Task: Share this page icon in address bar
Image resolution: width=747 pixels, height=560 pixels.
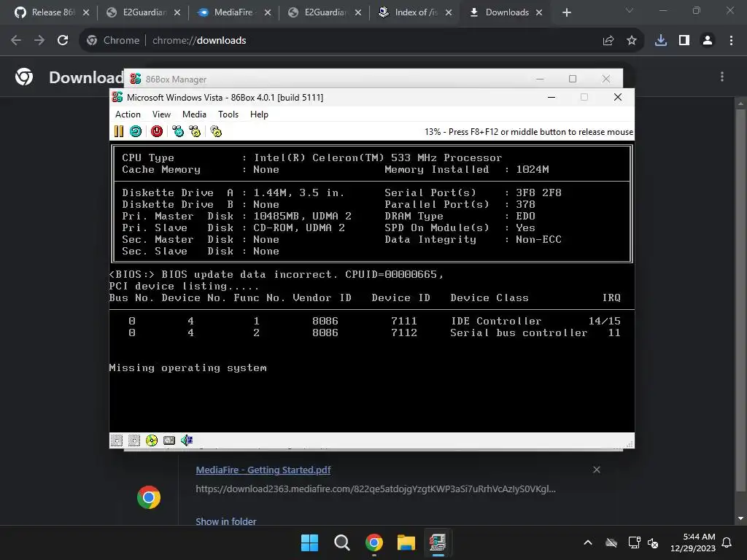Action: (x=608, y=41)
